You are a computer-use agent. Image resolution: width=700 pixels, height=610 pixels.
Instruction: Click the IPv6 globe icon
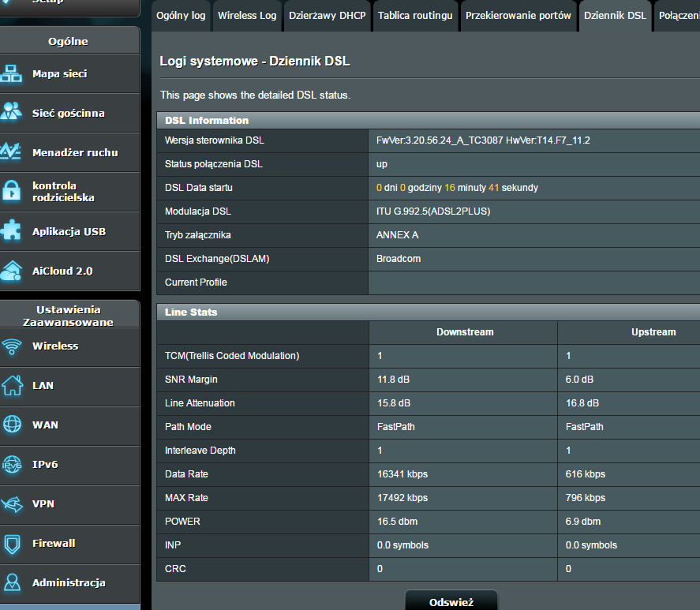12,465
